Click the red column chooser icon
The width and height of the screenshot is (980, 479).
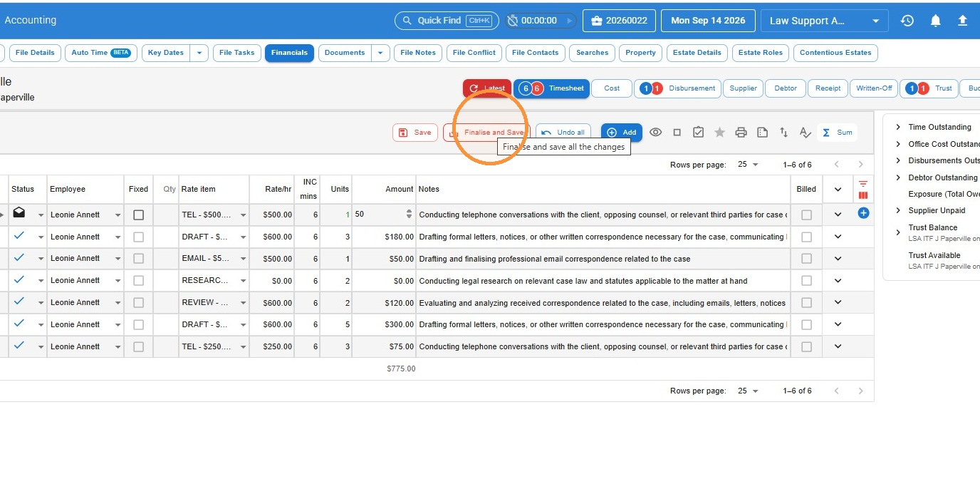(863, 195)
